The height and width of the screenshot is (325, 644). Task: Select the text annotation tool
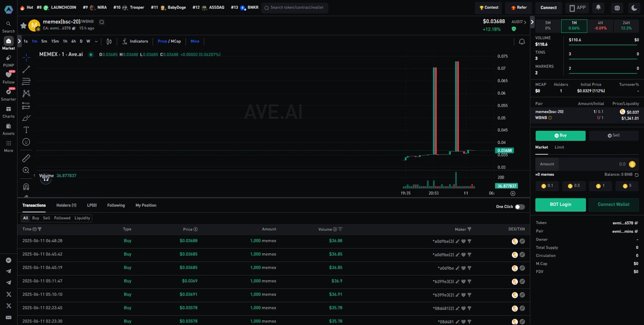coord(26,130)
